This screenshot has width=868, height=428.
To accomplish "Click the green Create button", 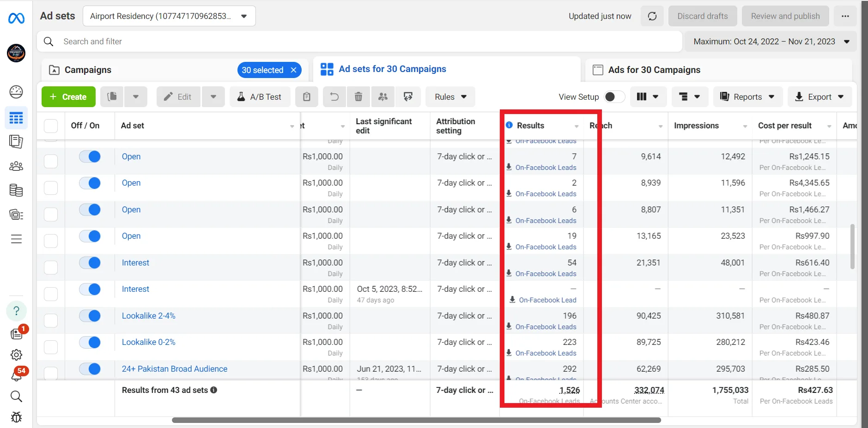I will [68, 97].
